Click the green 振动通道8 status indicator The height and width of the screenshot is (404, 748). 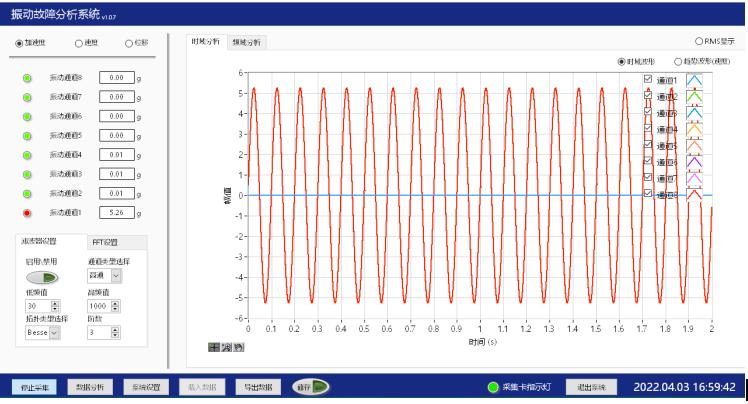(x=27, y=78)
